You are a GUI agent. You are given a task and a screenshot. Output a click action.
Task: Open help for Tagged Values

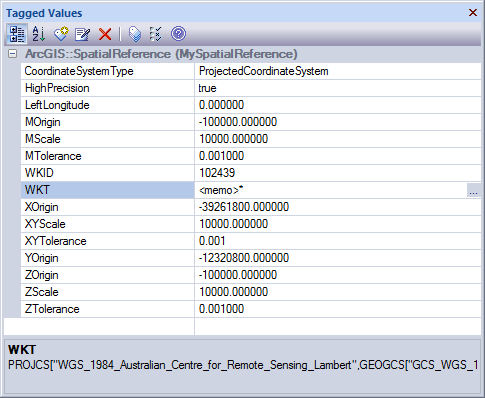[178, 34]
